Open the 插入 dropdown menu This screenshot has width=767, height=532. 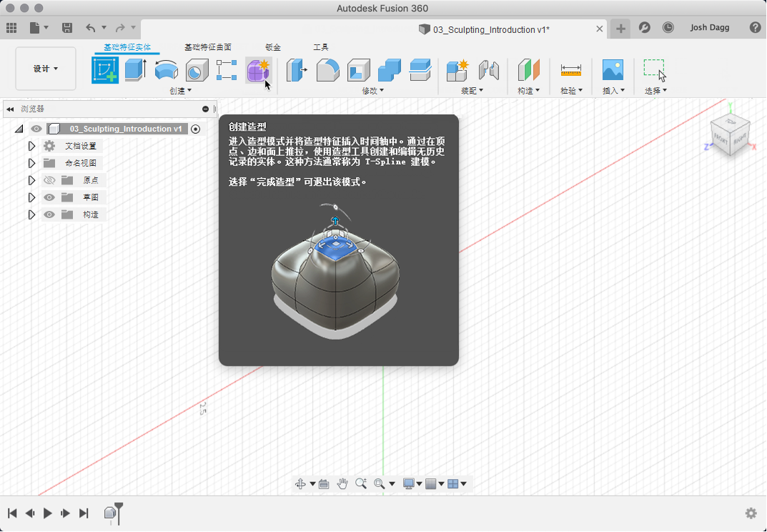click(x=613, y=91)
